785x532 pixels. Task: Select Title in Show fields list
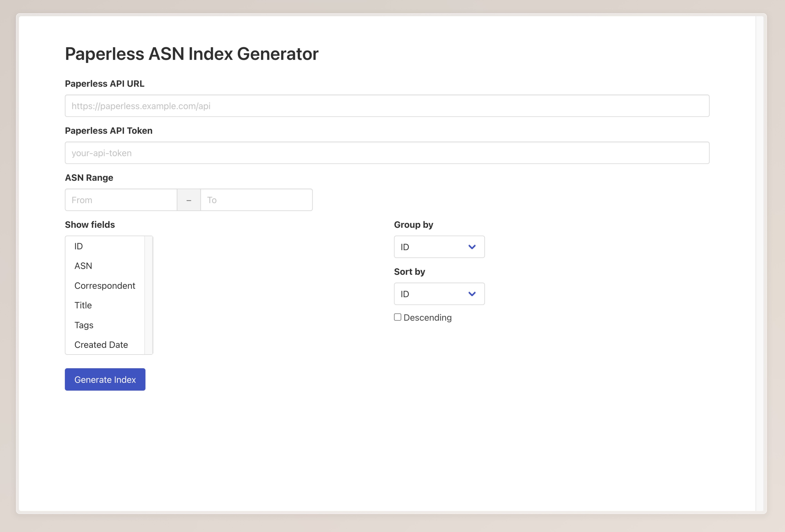click(83, 305)
